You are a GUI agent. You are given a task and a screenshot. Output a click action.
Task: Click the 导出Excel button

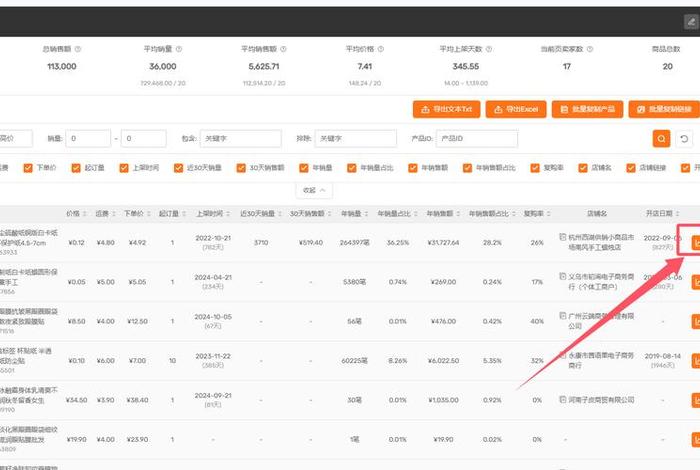click(x=517, y=108)
